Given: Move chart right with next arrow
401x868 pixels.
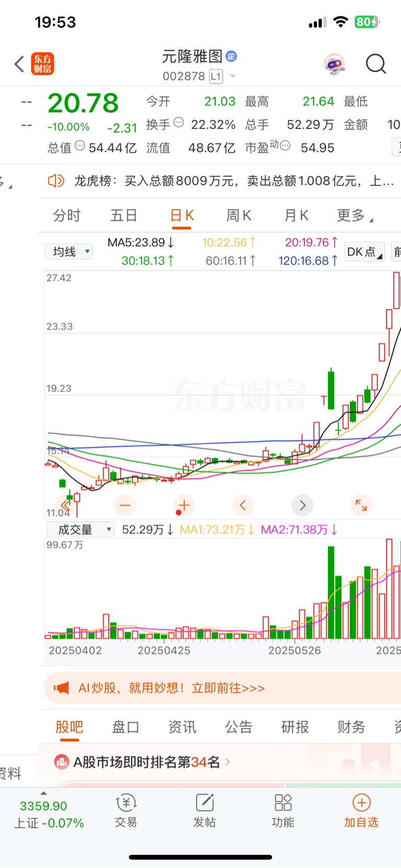Looking at the screenshot, I should point(302,505).
